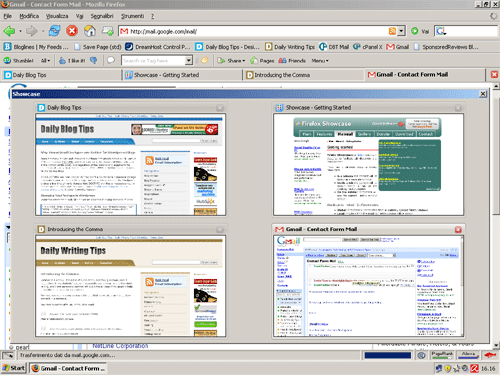Click the Forward arrow button

coord(31,31)
